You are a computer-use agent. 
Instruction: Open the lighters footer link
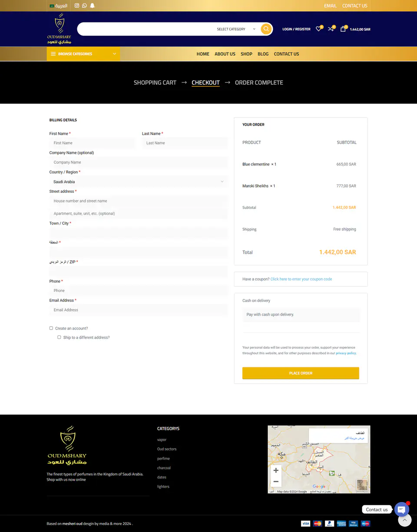pyautogui.click(x=163, y=486)
